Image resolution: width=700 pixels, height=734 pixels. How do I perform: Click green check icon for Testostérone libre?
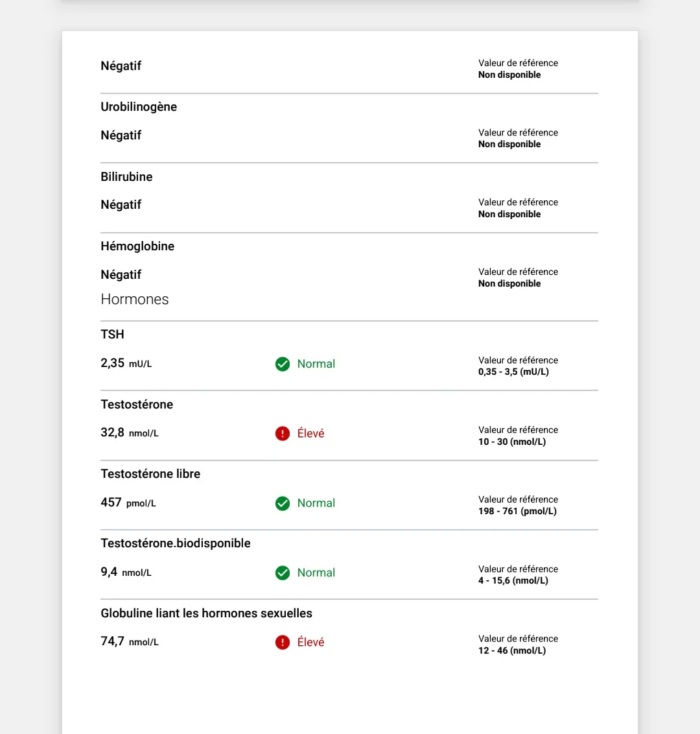(x=283, y=503)
